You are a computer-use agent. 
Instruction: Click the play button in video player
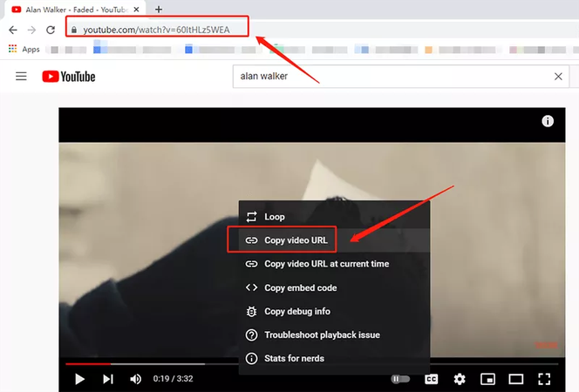(79, 379)
